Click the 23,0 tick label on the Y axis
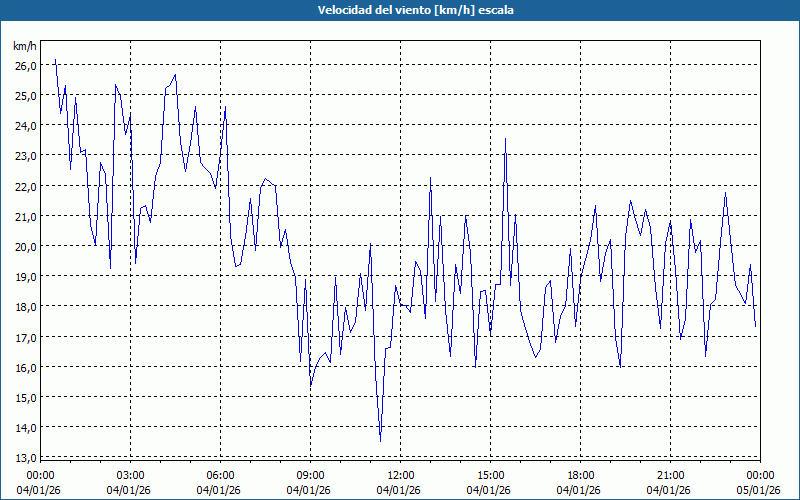Viewport: 800px width, 500px height. (25, 156)
